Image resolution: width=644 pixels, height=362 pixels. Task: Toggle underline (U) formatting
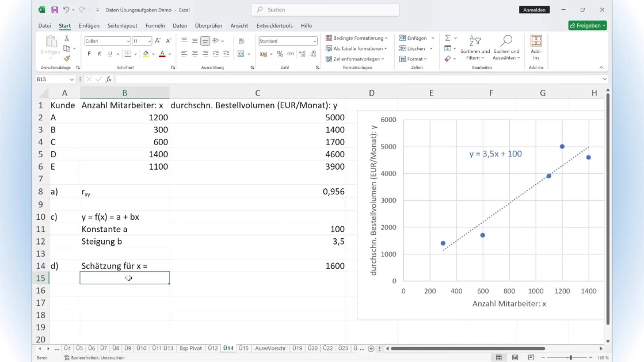pos(110,54)
